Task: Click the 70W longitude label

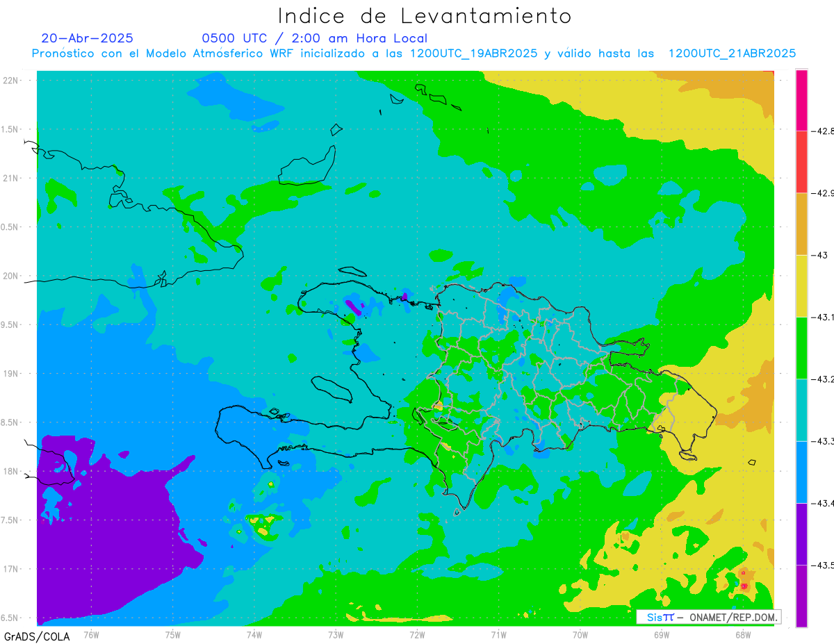Action: click(580, 634)
